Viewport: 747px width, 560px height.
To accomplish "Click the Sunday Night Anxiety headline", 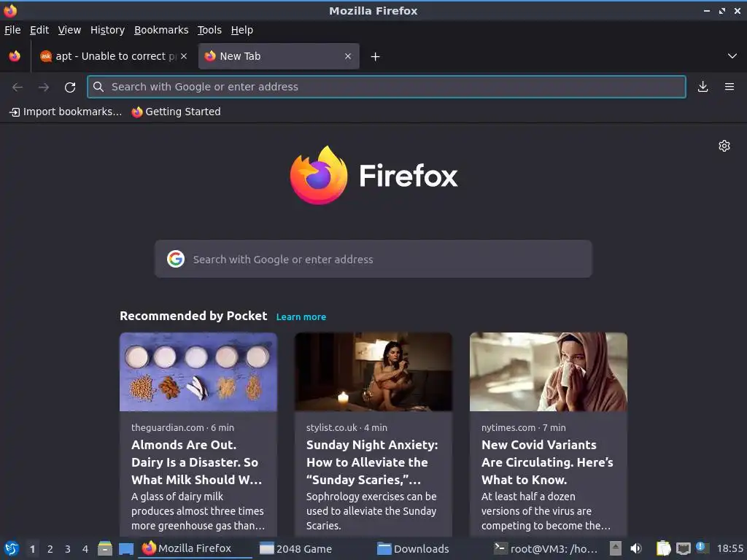I will pyautogui.click(x=372, y=462).
